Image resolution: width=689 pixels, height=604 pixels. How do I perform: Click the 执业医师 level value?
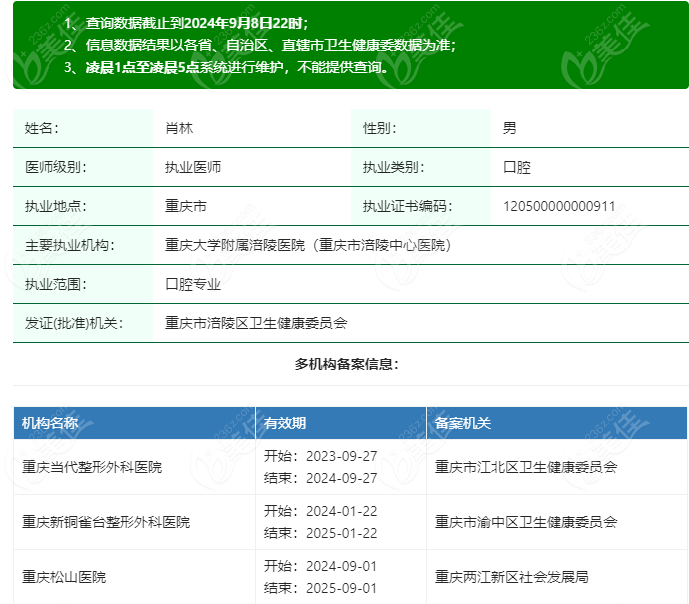[x=193, y=167]
